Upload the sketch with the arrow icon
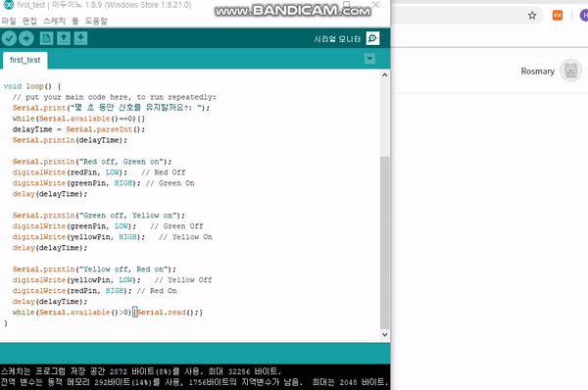This screenshot has height=390, width=588. (x=26, y=38)
